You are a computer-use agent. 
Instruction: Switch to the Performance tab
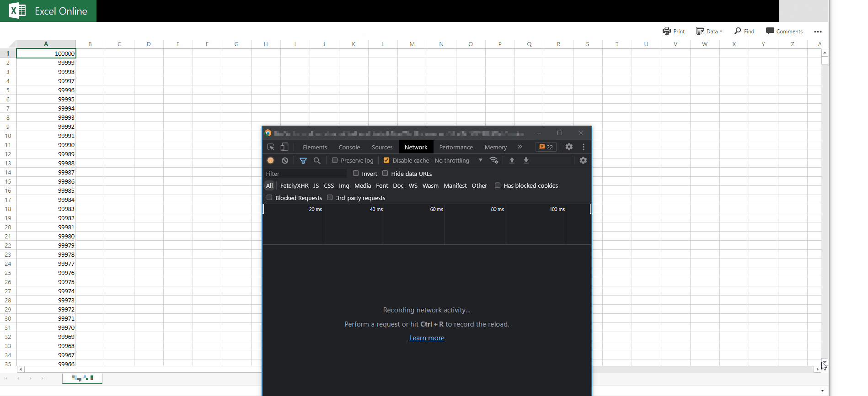click(x=456, y=147)
